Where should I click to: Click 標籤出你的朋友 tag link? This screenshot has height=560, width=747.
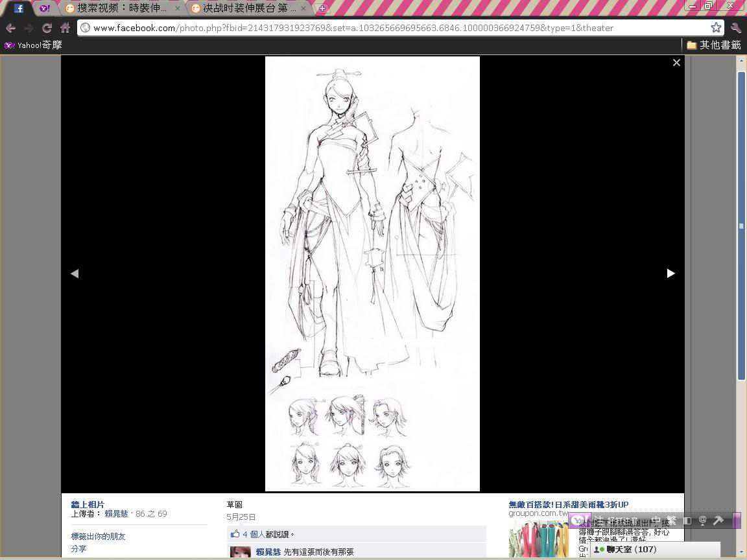point(99,536)
